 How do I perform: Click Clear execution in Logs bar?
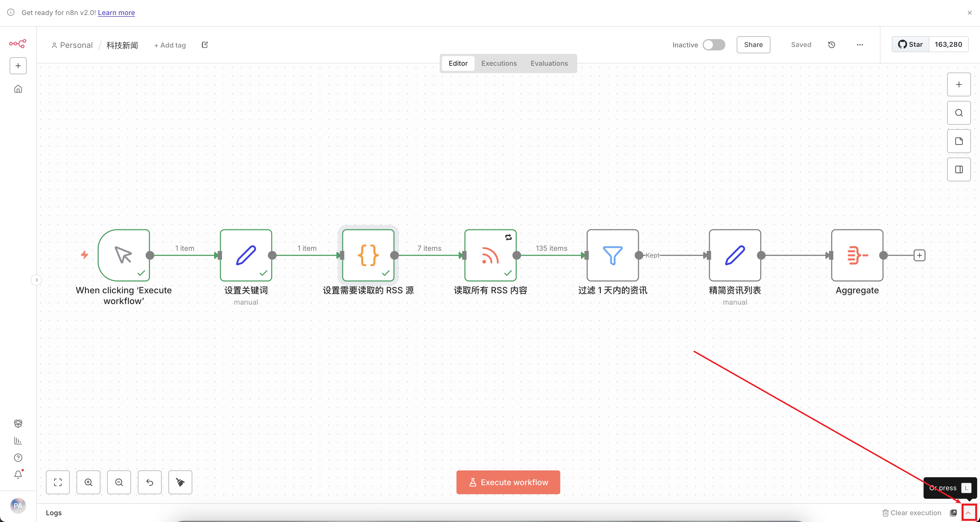(912, 513)
